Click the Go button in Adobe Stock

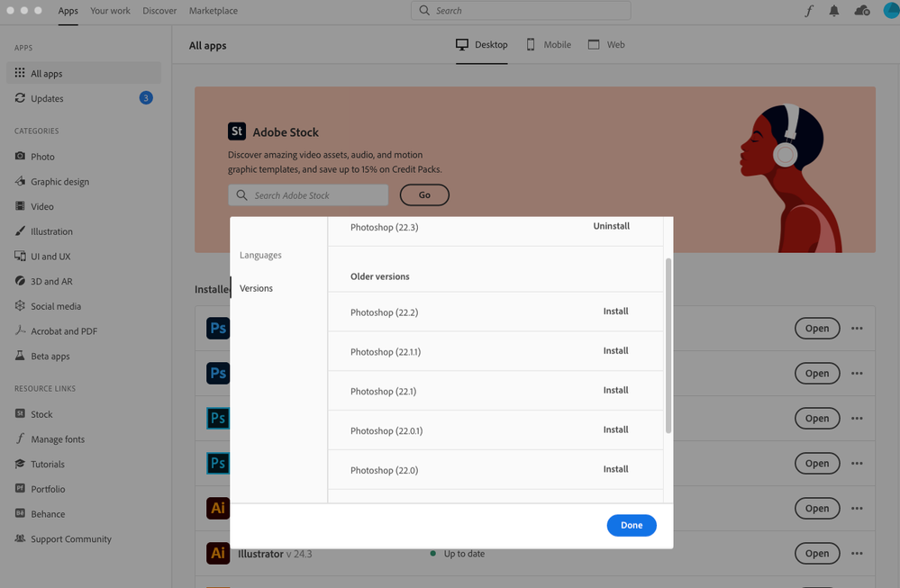pos(424,195)
